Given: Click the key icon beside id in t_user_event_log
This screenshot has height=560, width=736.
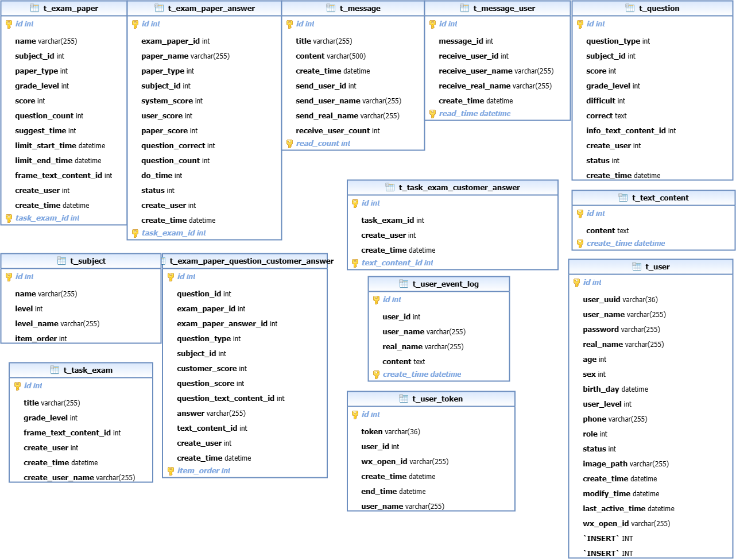Looking at the screenshot, I should pos(377,300).
